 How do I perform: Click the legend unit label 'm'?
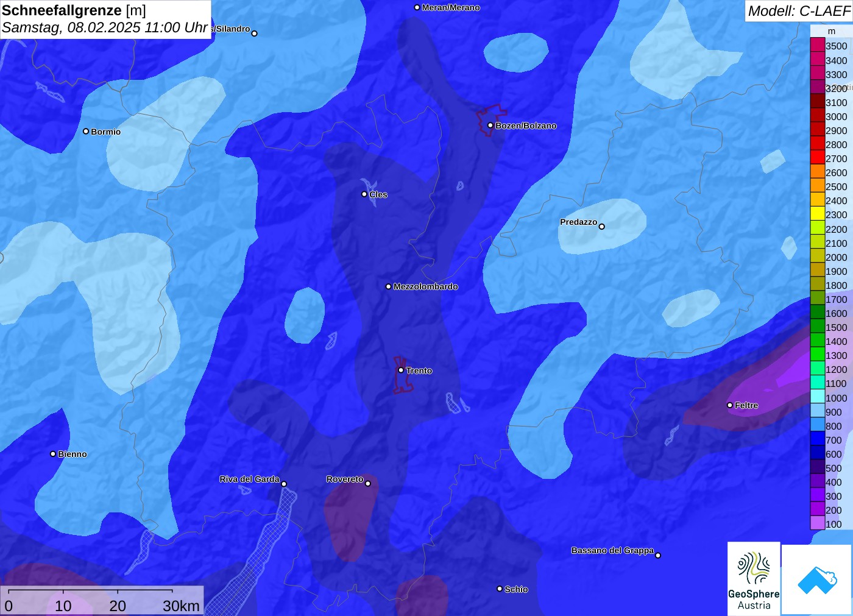(x=832, y=31)
